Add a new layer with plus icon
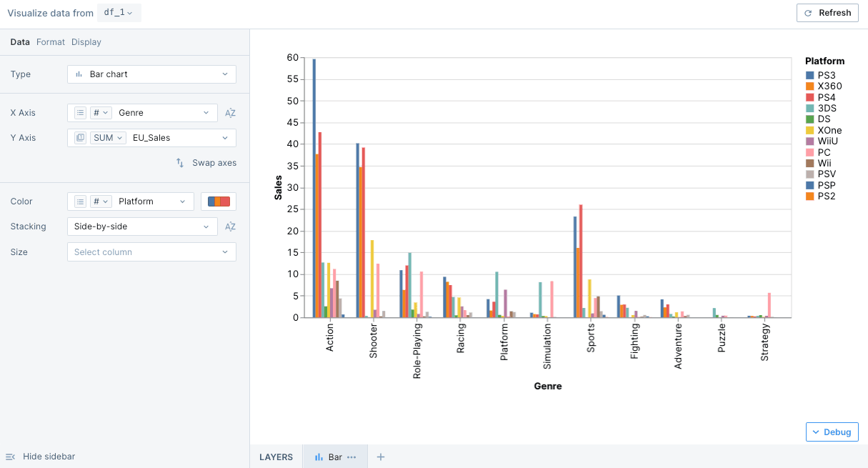 [381, 457]
